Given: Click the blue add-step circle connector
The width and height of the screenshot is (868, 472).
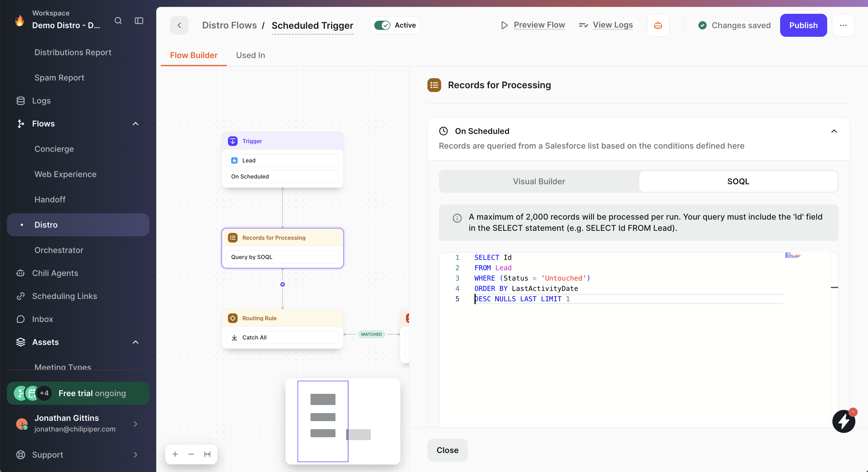Looking at the screenshot, I should point(283,285).
